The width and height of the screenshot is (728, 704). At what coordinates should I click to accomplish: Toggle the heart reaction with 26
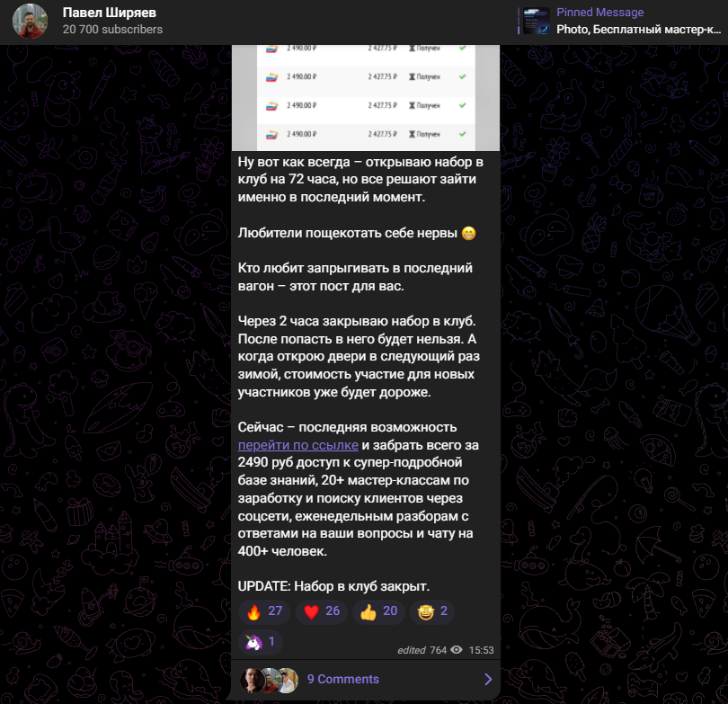pos(321,611)
